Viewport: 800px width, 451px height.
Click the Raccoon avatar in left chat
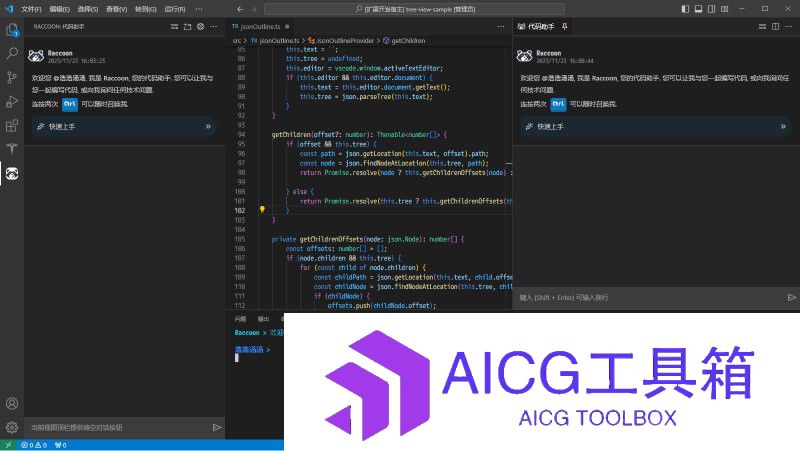coord(36,56)
